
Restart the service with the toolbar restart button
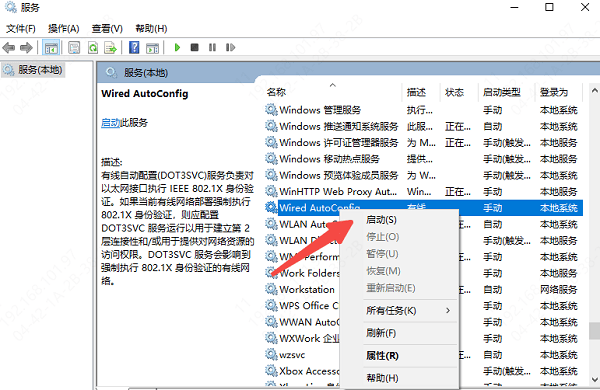230,47
